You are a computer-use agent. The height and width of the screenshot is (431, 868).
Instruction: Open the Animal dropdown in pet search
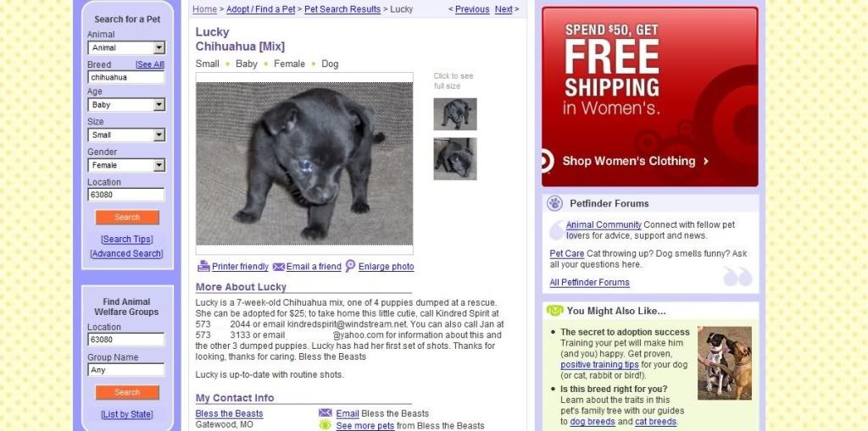126,47
